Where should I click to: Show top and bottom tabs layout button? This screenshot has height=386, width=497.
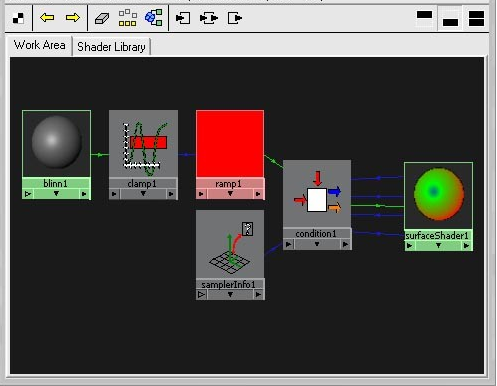(476, 18)
